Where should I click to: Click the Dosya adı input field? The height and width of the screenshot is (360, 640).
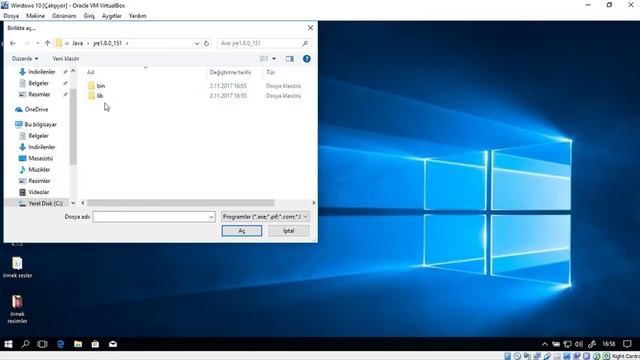coord(150,217)
